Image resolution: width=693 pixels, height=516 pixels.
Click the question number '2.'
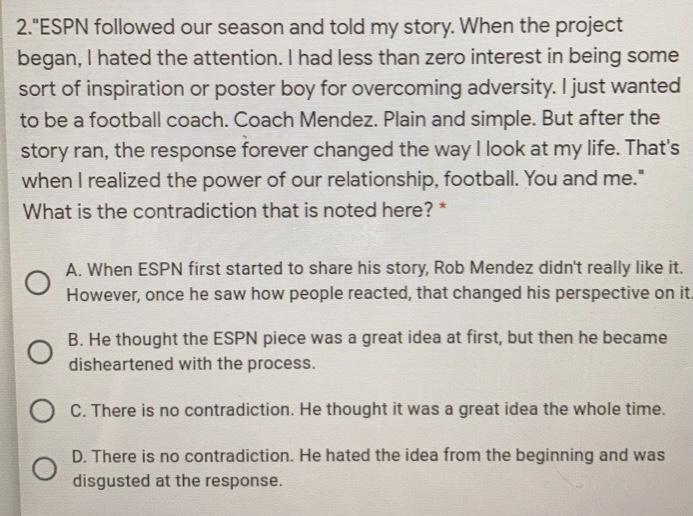tap(24, 27)
